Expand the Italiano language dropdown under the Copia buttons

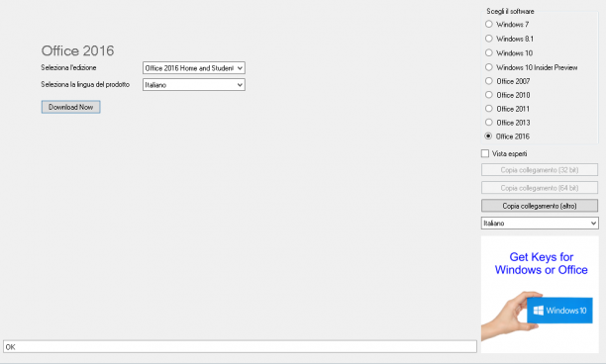[540, 224]
